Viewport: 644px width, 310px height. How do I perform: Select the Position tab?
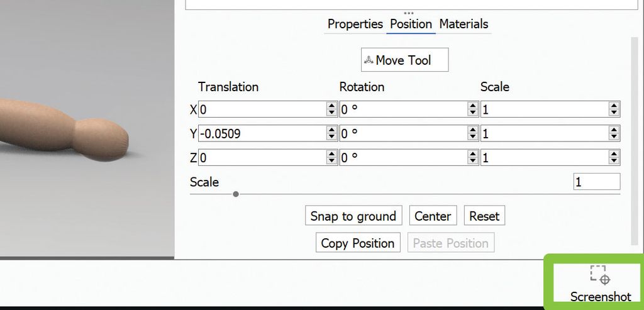tap(411, 24)
